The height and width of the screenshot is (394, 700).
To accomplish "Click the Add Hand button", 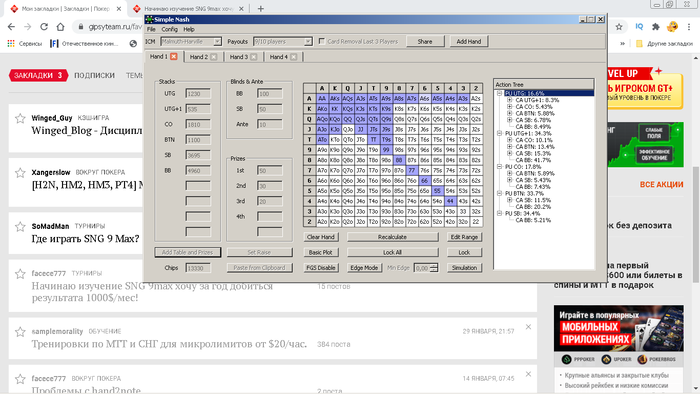I will [x=469, y=41].
